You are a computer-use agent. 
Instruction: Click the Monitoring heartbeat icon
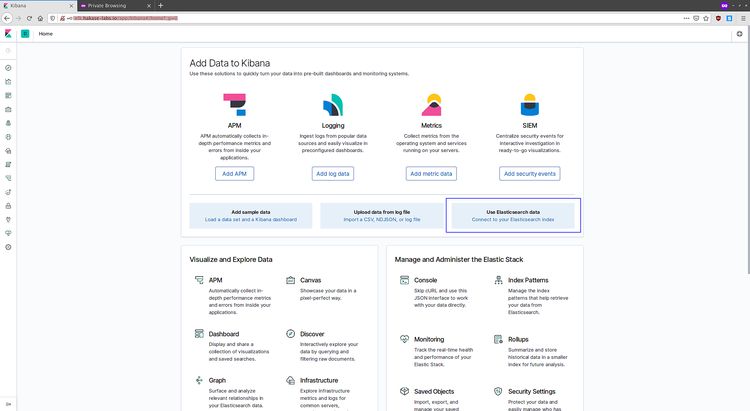point(404,339)
